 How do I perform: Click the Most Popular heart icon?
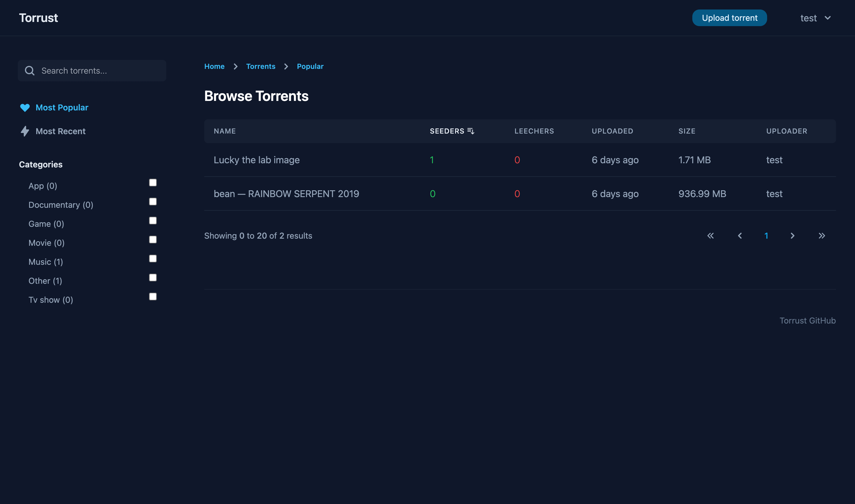[x=25, y=108]
